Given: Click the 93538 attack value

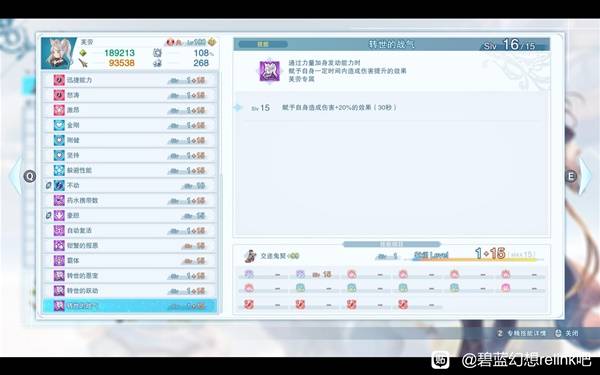Looking at the screenshot, I should [x=122, y=63].
